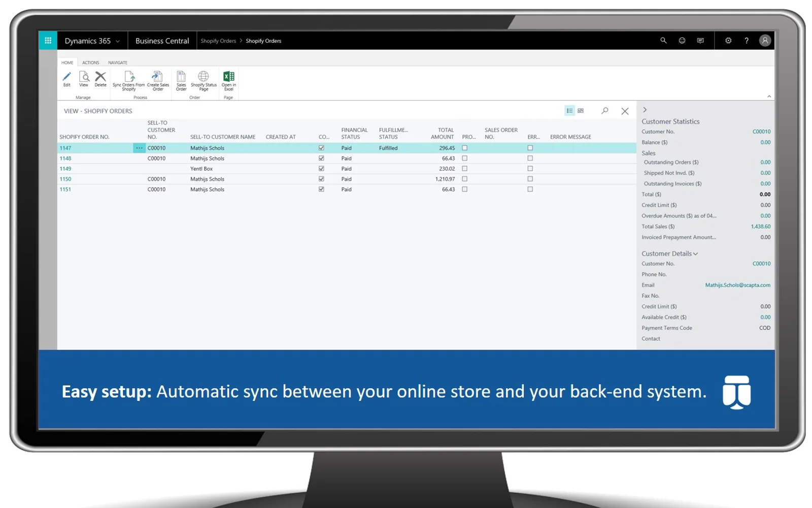Screen dimensions: 812x508
Task: Open the user account avatar
Action: click(x=765, y=41)
